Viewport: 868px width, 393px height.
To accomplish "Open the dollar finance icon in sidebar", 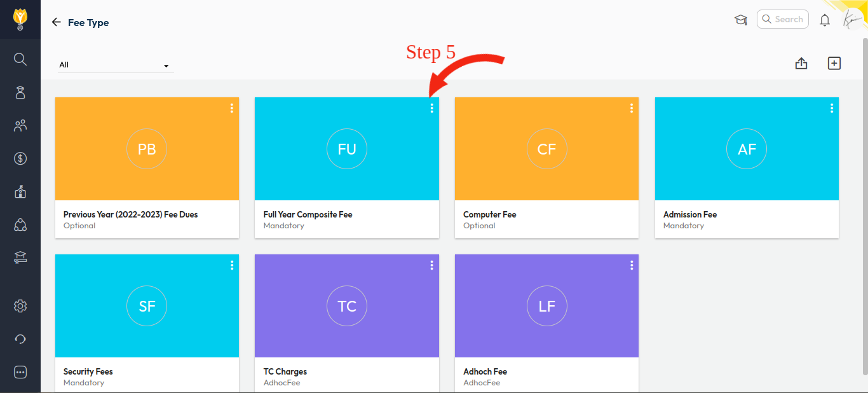I will [x=20, y=158].
